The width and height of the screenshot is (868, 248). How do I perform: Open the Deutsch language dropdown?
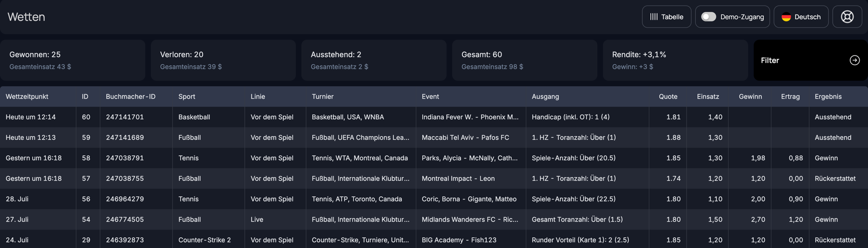801,17
